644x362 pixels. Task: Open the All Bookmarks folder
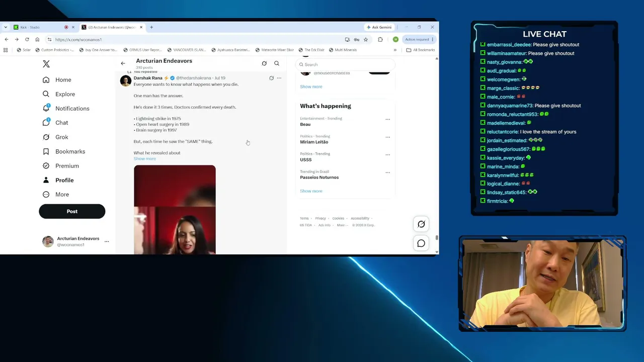421,50
